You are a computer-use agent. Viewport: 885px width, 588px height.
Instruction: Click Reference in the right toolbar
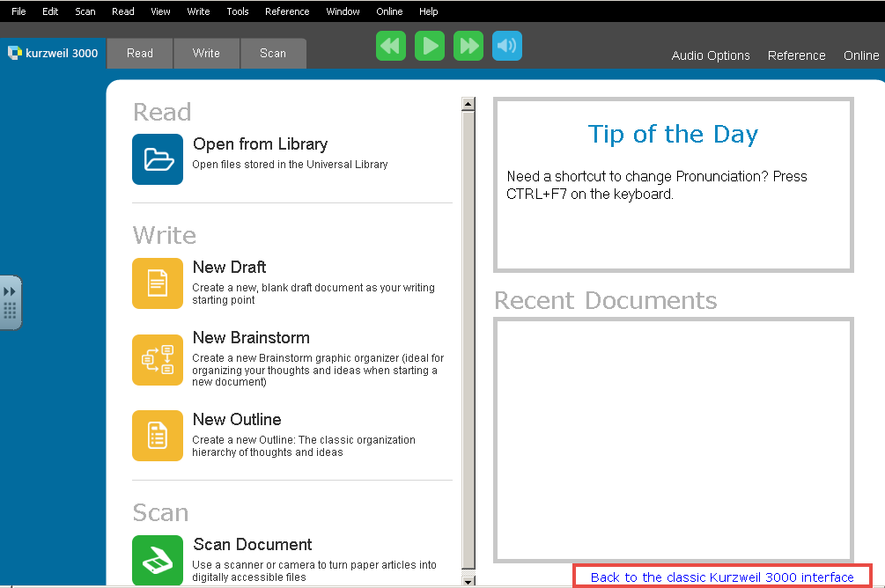(796, 55)
